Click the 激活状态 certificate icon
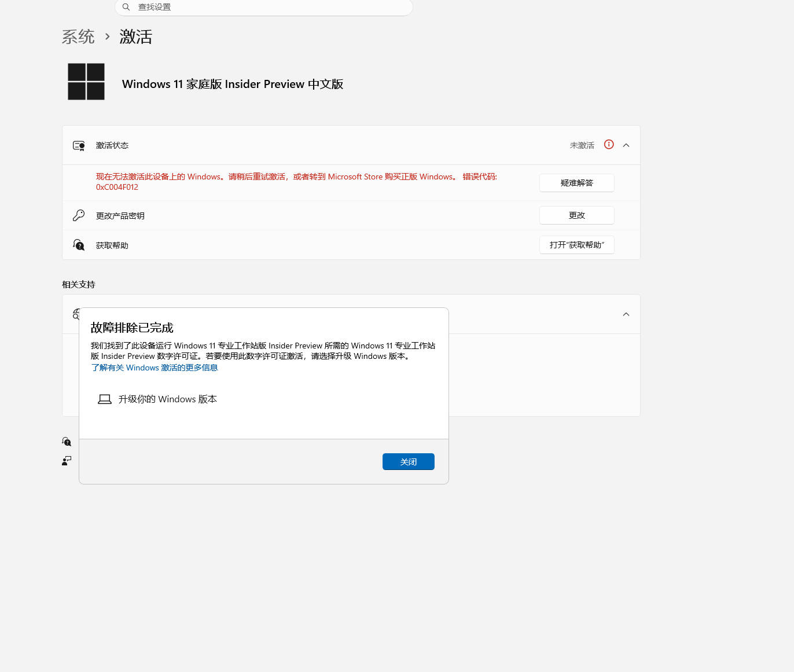This screenshot has height=672, width=794. click(x=79, y=145)
